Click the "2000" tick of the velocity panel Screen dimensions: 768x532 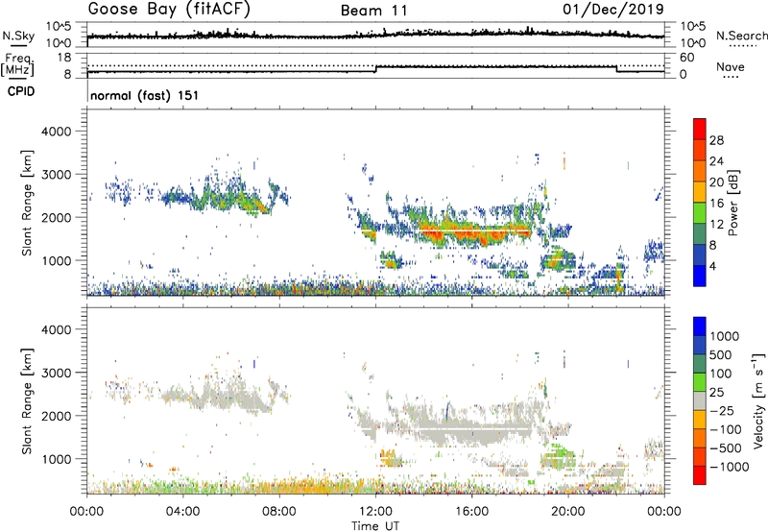point(57,416)
